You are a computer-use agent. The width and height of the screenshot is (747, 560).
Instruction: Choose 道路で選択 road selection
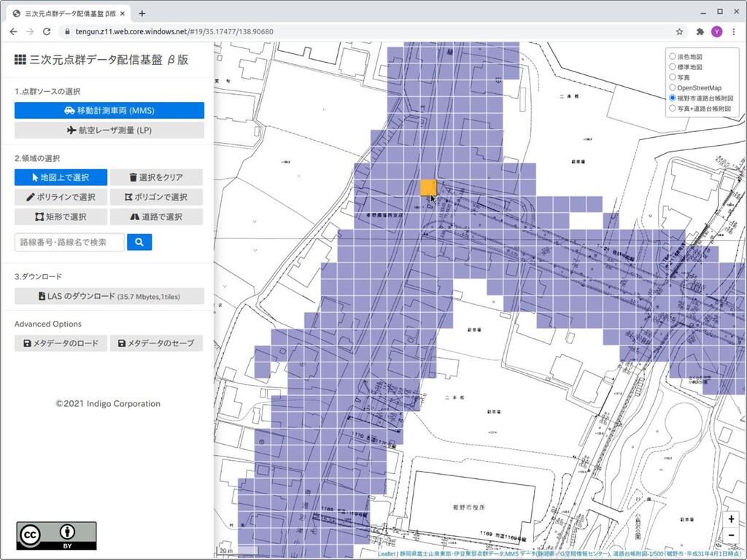[156, 217]
